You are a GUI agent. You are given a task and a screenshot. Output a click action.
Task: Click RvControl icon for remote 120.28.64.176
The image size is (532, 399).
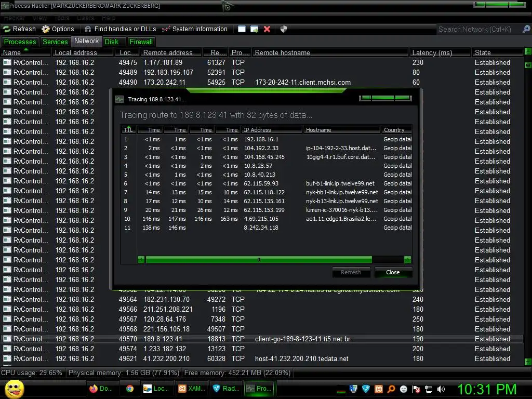click(x=7, y=319)
